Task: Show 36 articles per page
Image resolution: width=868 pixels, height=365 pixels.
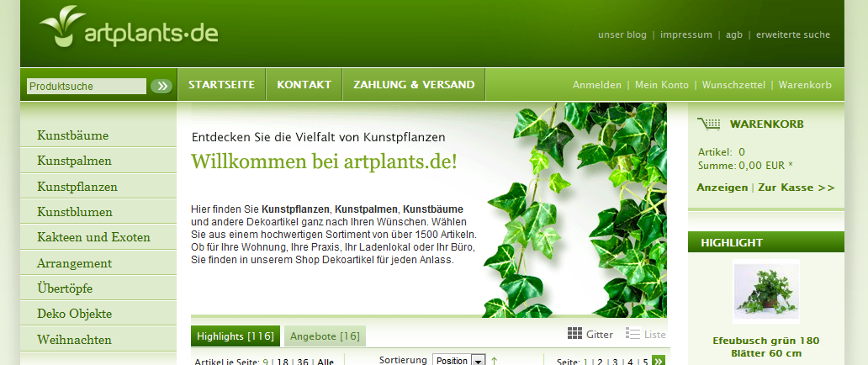Action: coord(302,362)
